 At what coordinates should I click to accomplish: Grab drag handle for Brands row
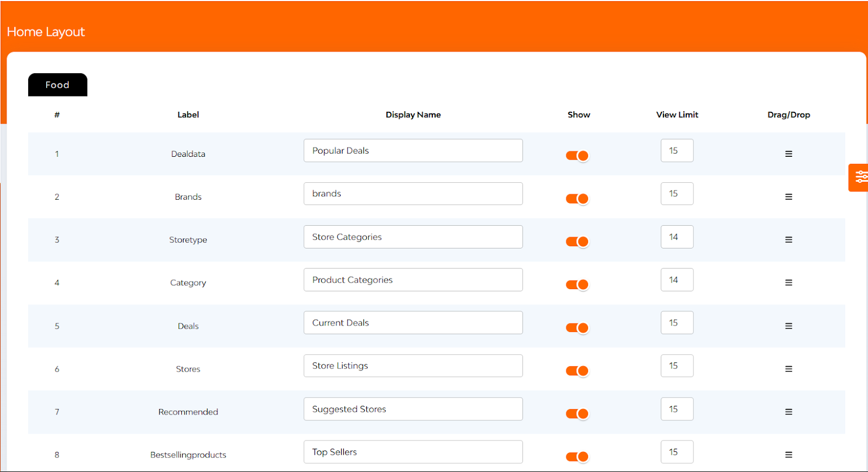click(788, 197)
